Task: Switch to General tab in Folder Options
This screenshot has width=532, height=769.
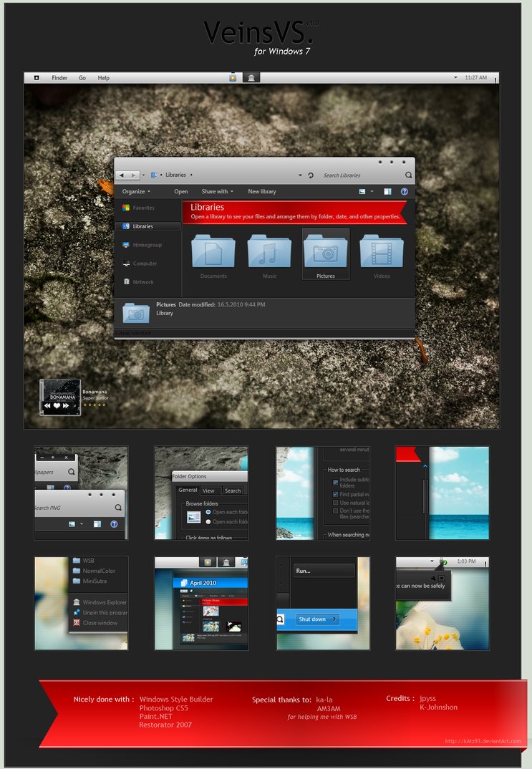Action: tap(188, 490)
